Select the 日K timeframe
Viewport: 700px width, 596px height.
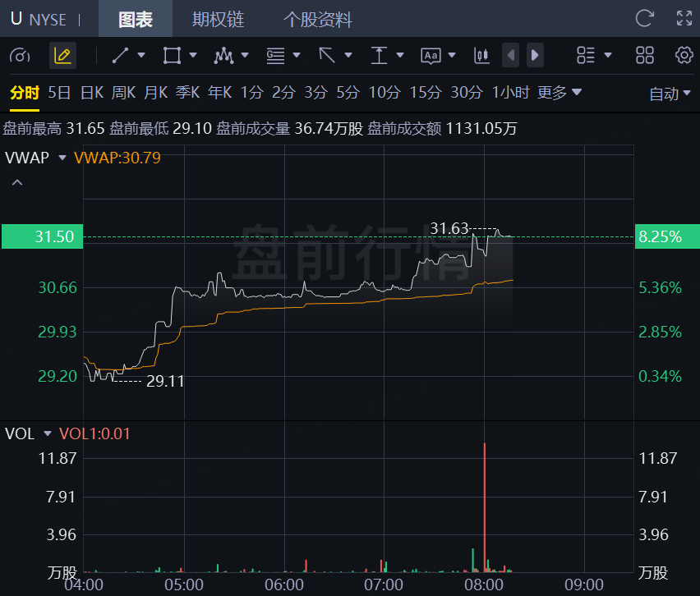pos(91,93)
